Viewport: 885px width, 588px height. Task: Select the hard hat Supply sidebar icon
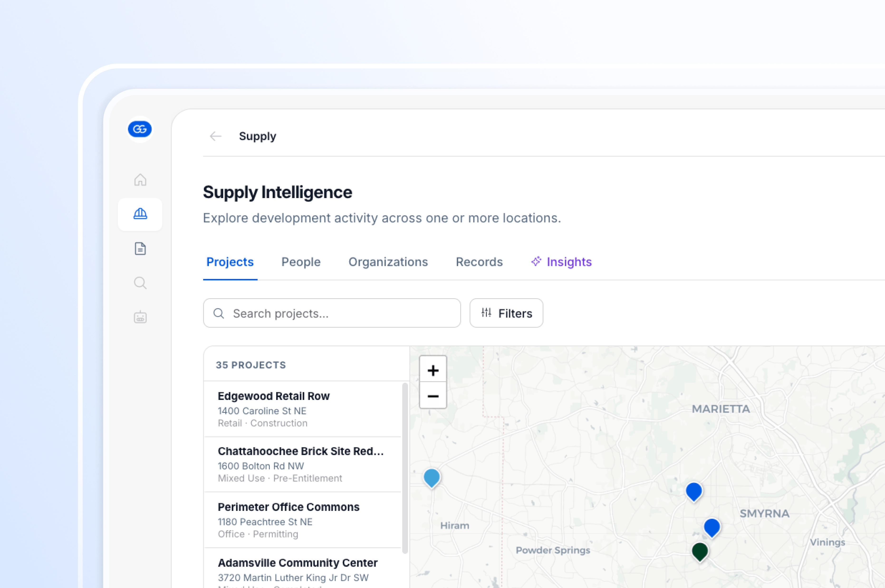140,214
